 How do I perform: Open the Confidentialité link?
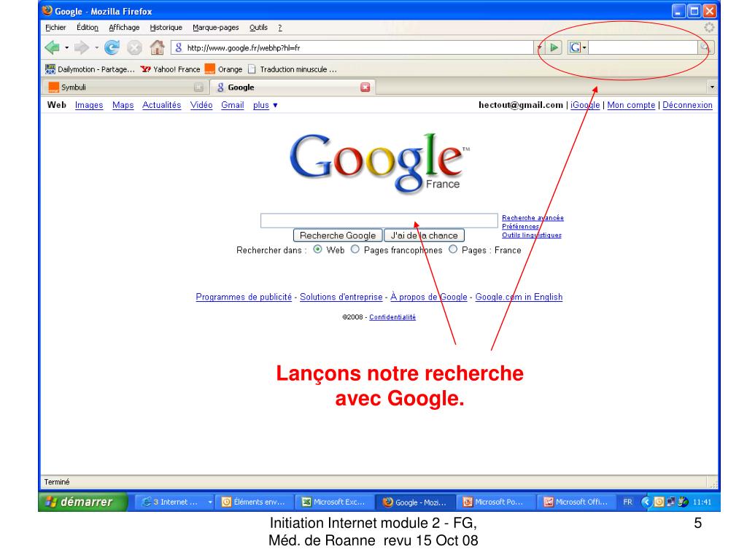392,317
